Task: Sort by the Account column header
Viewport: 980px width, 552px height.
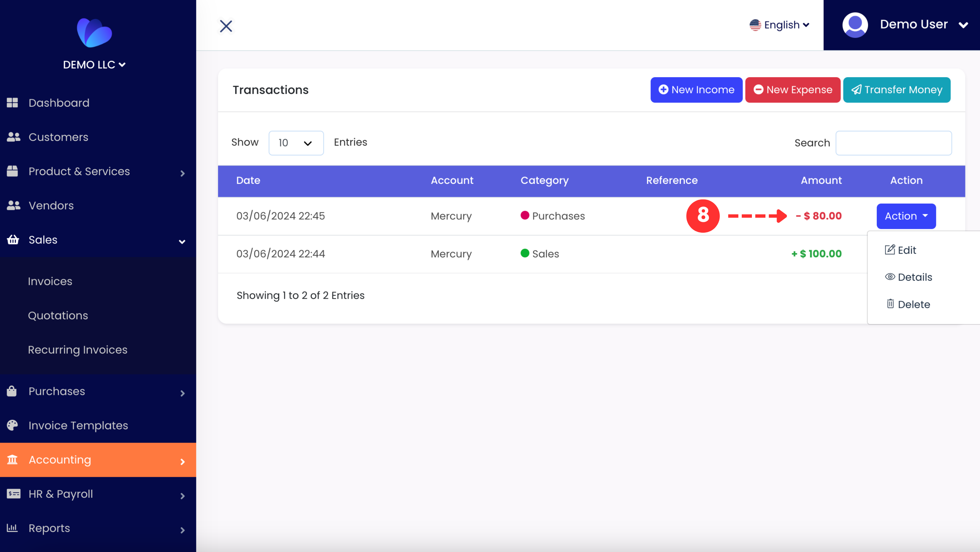Action: tap(452, 180)
